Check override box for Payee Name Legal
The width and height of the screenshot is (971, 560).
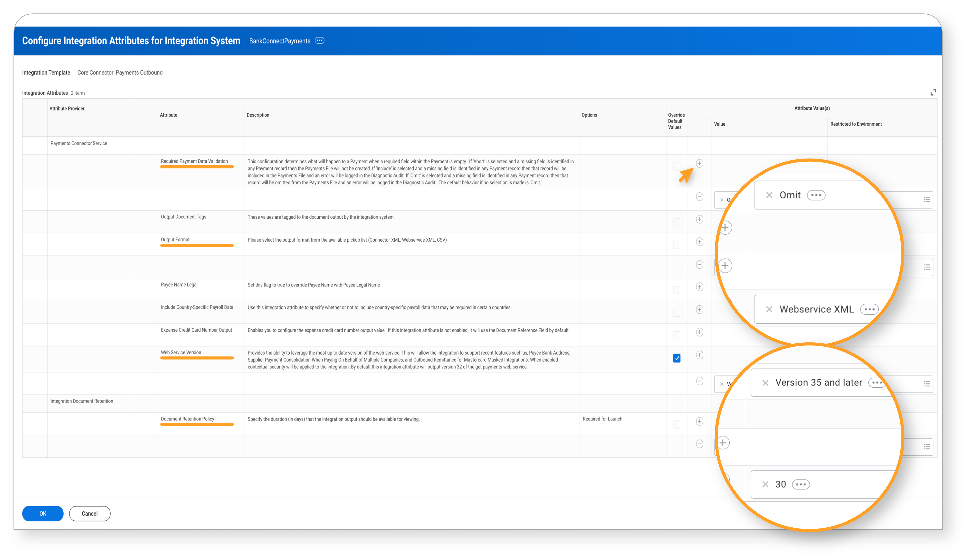click(676, 290)
